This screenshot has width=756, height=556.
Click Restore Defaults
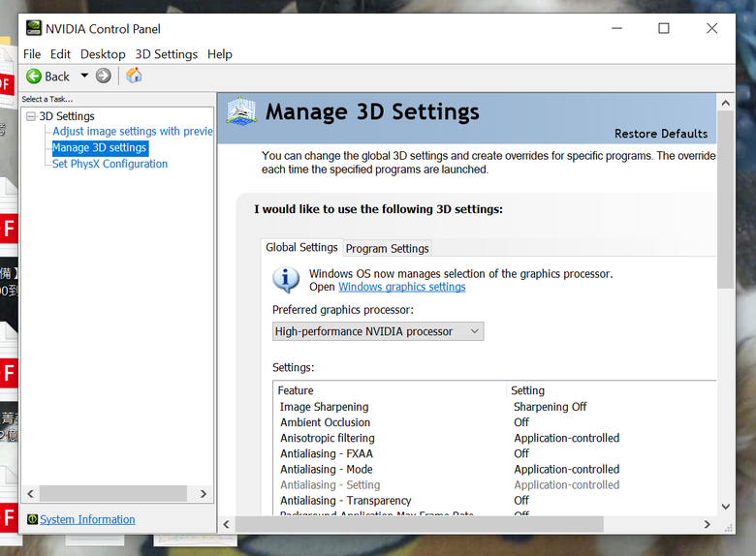click(x=661, y=134)
